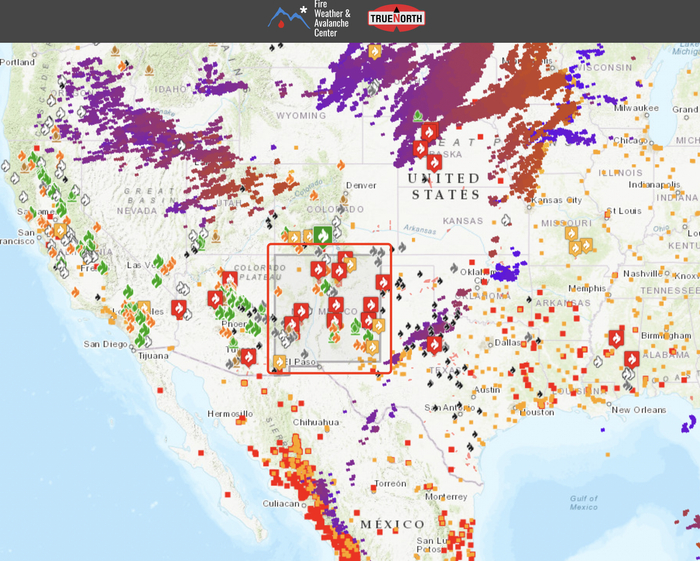Click the Memphis city label
This screenshot has height=561, width=700.
pyautogui.click(x=587, y=288)
